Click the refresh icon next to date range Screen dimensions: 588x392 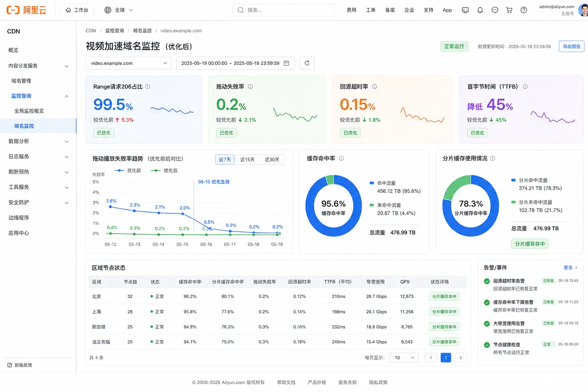pyautogui.click(x=307, y=63)
